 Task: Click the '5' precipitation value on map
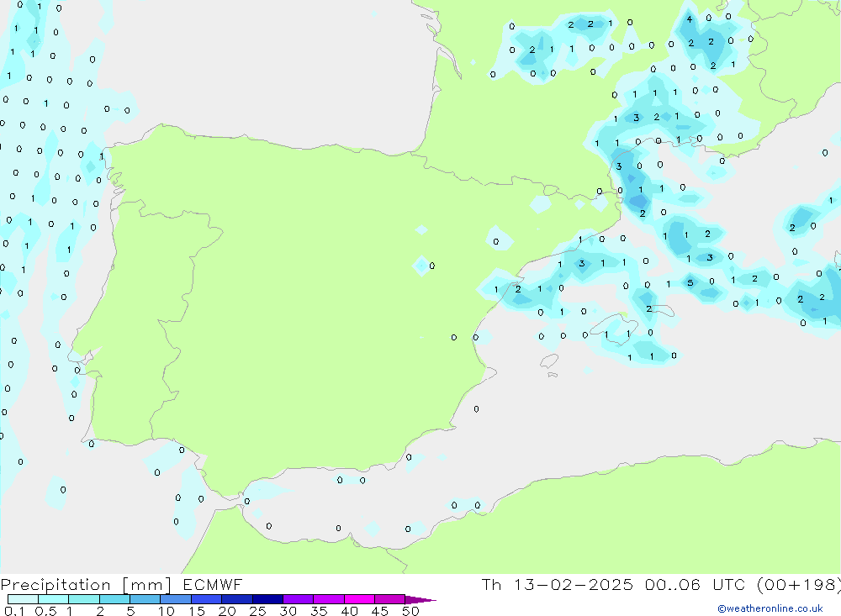pyautogui.click(x=690, y=282)
